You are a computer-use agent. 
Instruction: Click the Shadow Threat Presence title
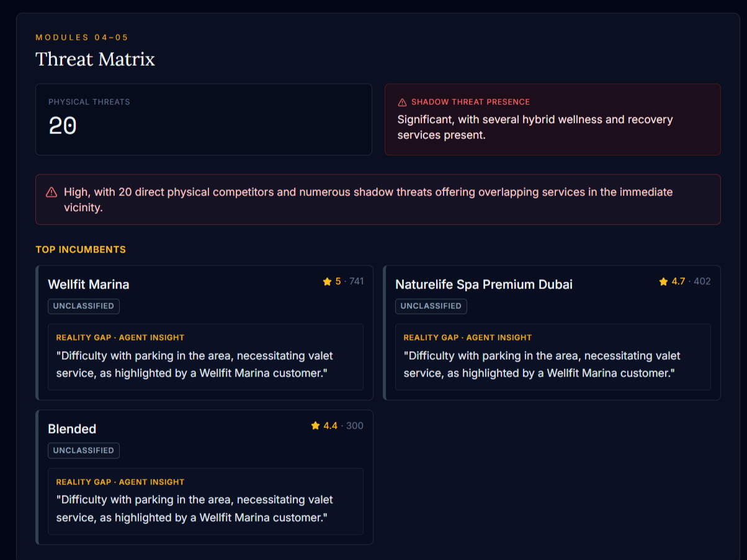pyautogui.click(x=470, y=102)
